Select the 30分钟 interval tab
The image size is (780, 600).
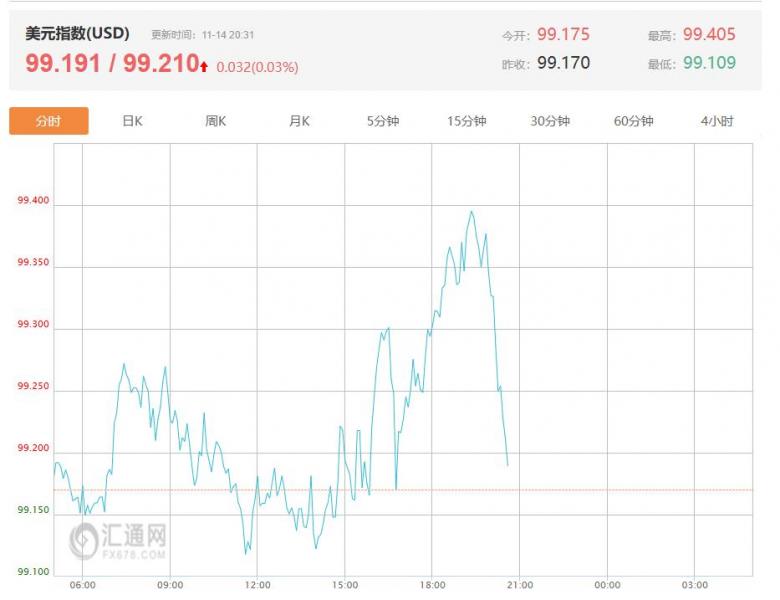[x=550, y=121]
